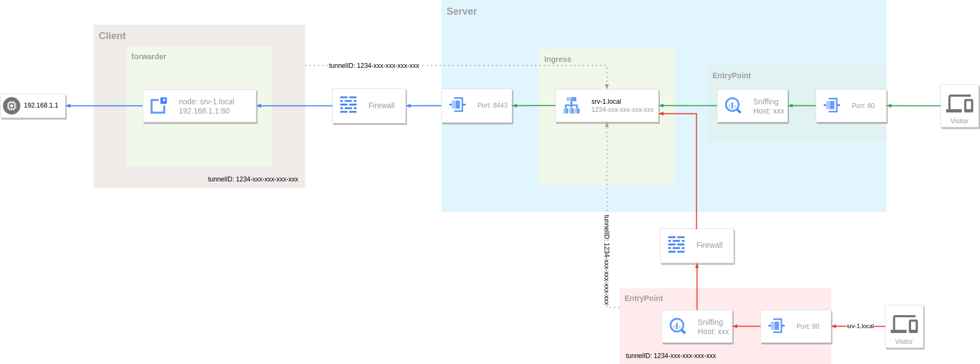Image resolution: width=980 pixels, height=364 pixels.
Task: Select the forwarder node icon for srv-1.local
Action: 158,105
